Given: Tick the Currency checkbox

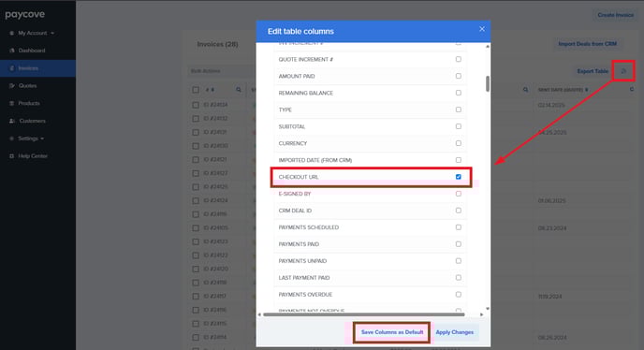Looking at the screenshot, I should pos(459,143).
